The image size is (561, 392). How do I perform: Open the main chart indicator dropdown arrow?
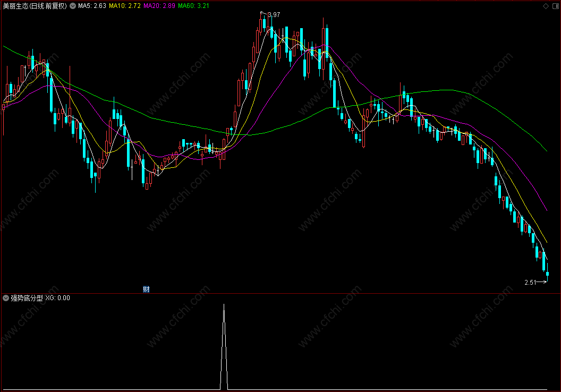point(73,6)
